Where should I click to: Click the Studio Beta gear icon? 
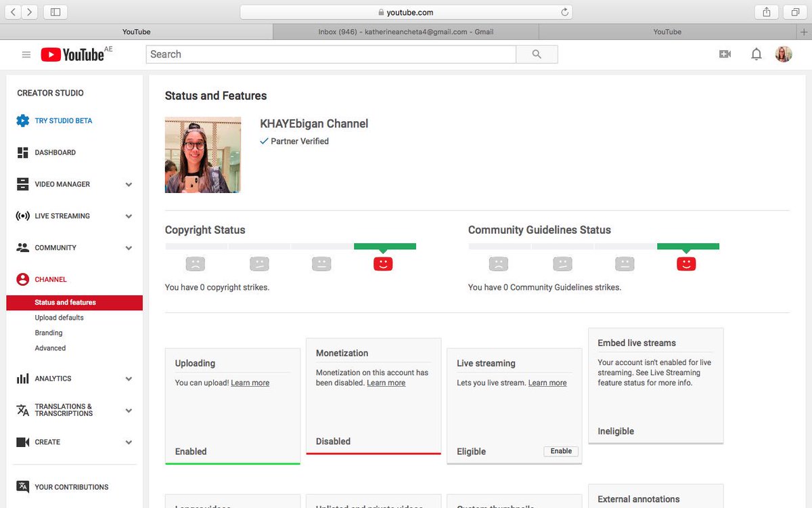(x=23, y=121)
